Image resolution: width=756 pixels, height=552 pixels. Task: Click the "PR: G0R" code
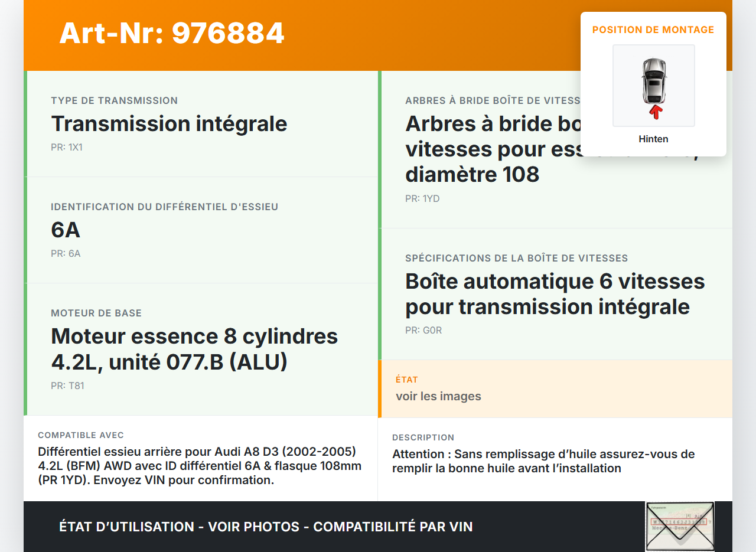[423, 330]
